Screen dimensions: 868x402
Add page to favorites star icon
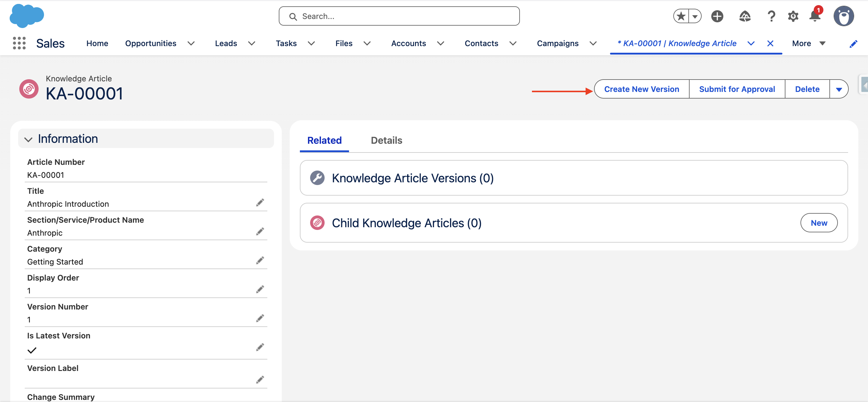(x=681, y=16)
